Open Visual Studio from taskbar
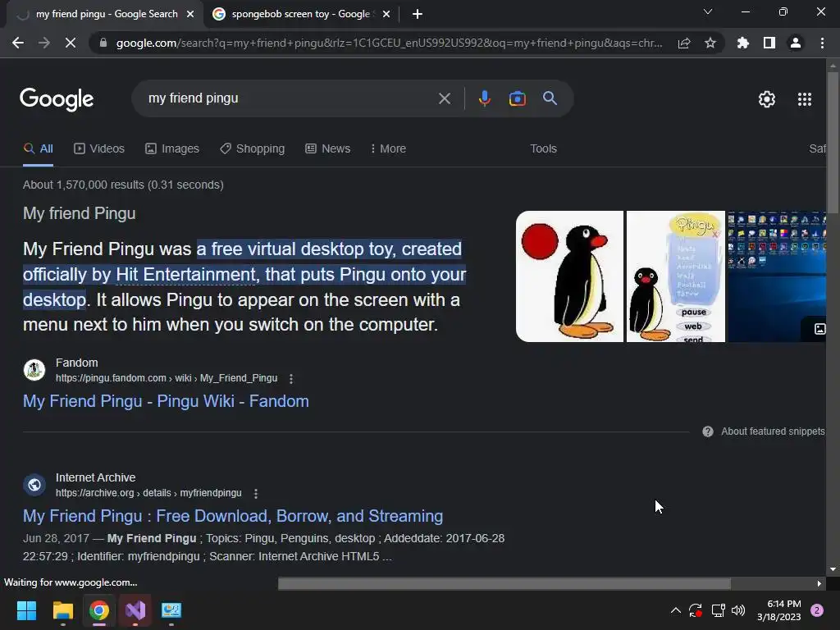 pyautogui.click(x=135, y=610)
